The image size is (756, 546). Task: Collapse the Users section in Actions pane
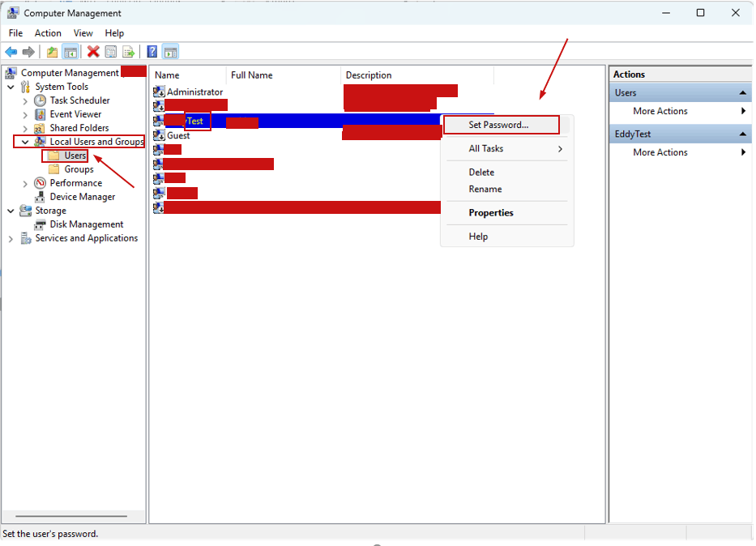point(742,93)
